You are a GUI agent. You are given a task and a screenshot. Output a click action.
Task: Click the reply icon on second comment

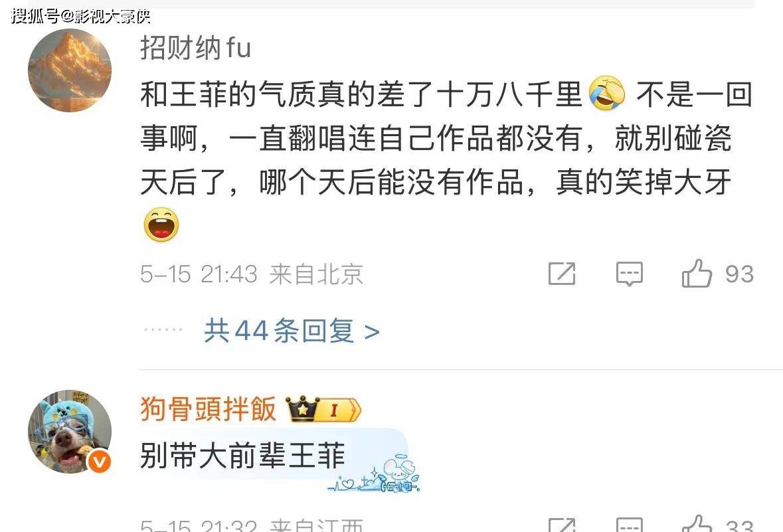629,525
